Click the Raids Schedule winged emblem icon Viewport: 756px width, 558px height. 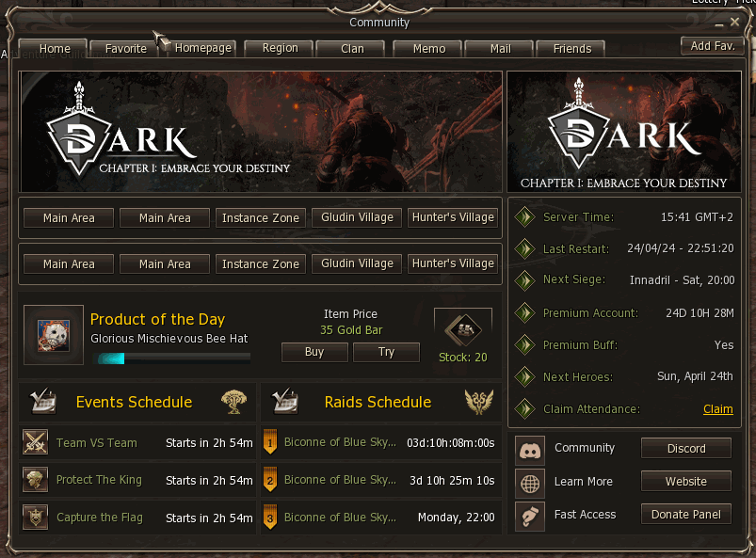(x=479, y=402)
